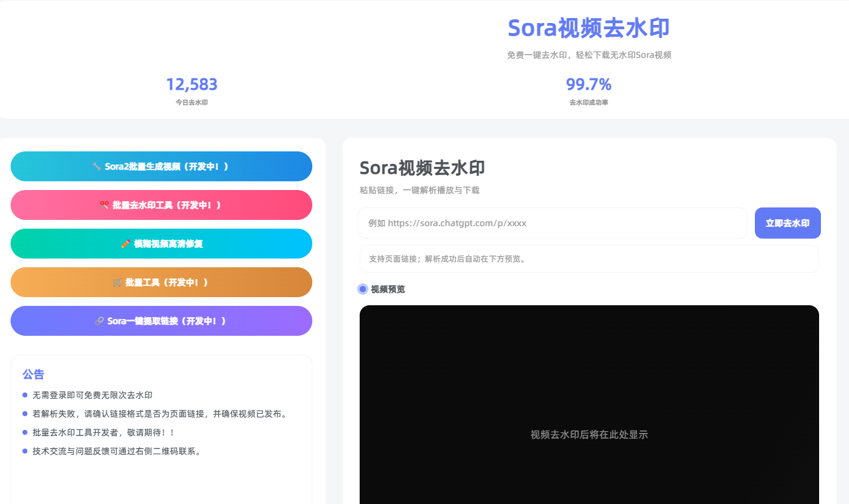Viewport: 849px width, 504px height.
Task: Click the 技术交流与问题反馈 announcement line
Action: [x=117, y=451]
